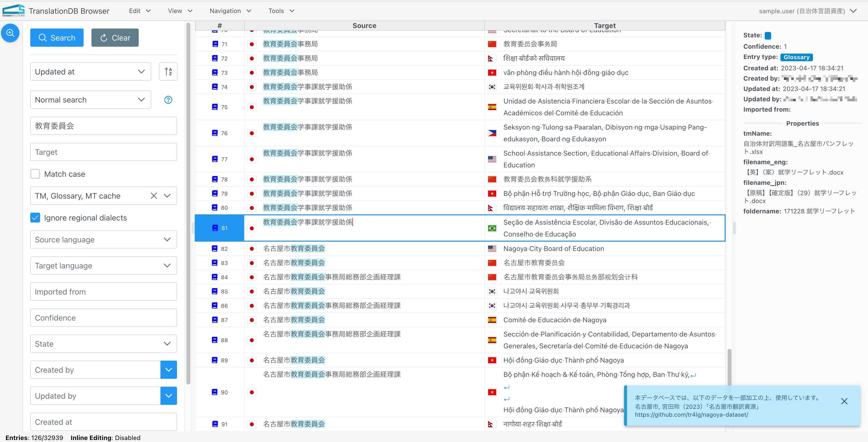Screen dimensions: 868x442
Task: Click the Korean flag icon on row 85
Action: click(x=492, y=291)
